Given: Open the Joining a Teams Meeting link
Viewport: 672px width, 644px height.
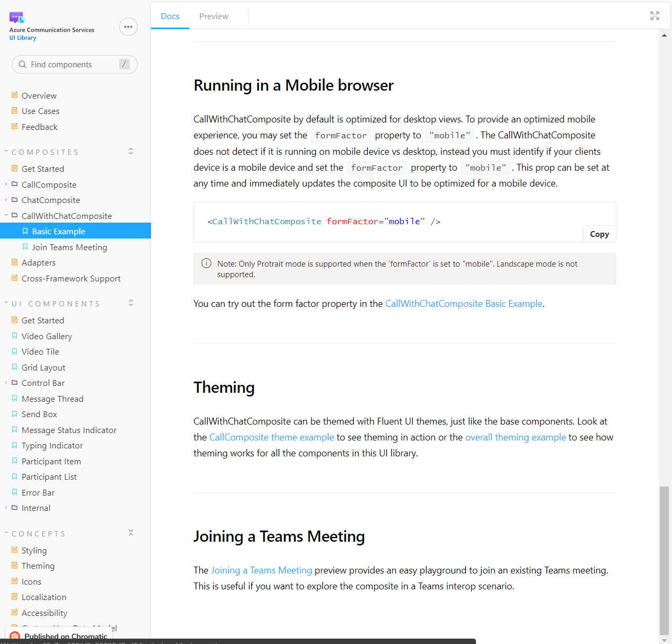Looking at the screenshot, I should coord(261,570).
